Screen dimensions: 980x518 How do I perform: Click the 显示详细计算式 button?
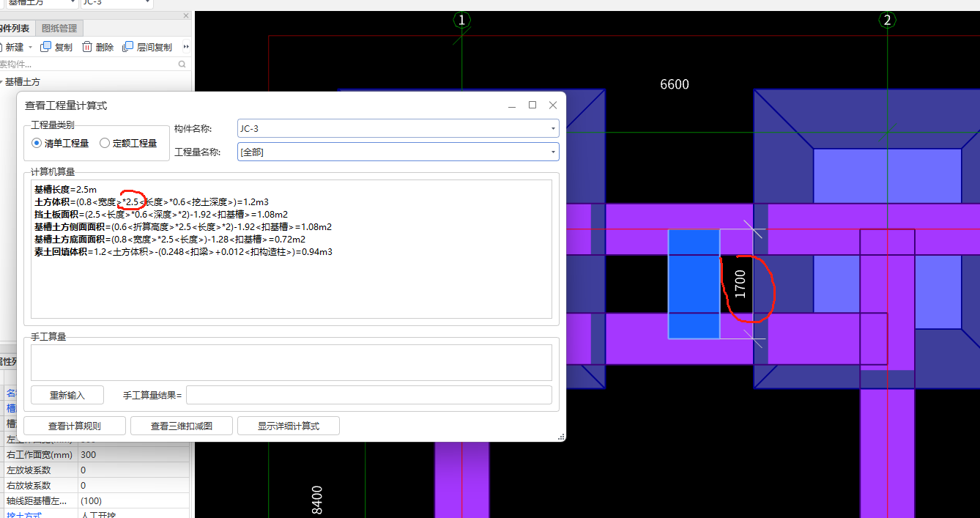point(289,426)
